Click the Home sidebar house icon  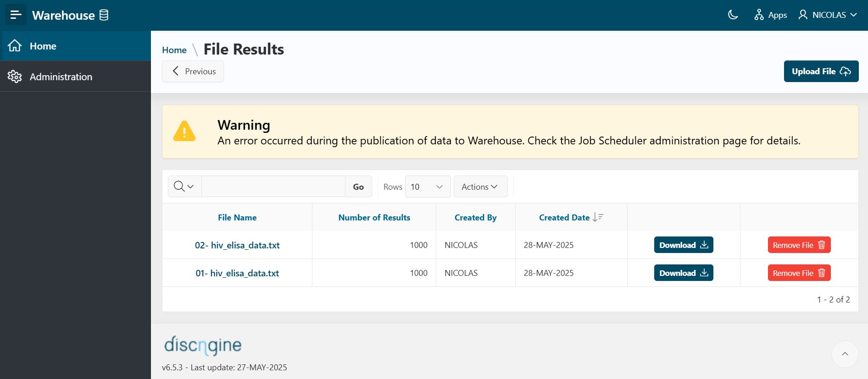pyautogui.click(x=15, y=46)
